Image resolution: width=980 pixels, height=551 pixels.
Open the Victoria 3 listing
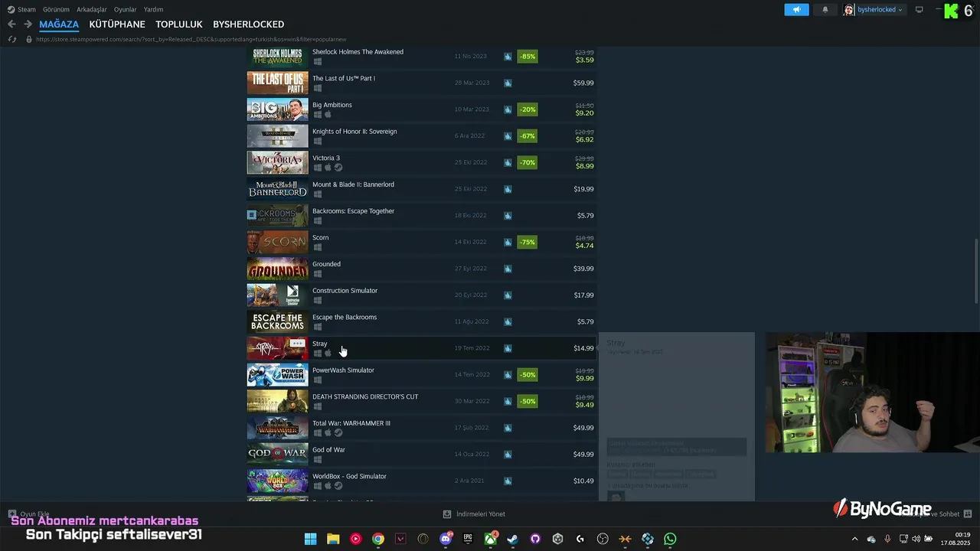[422, 162]
